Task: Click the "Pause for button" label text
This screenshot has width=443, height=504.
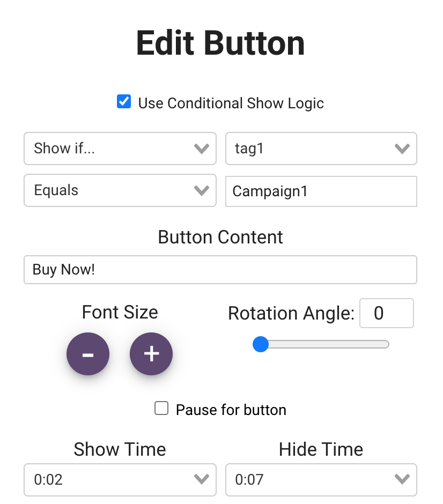Action: click(231, 410)
